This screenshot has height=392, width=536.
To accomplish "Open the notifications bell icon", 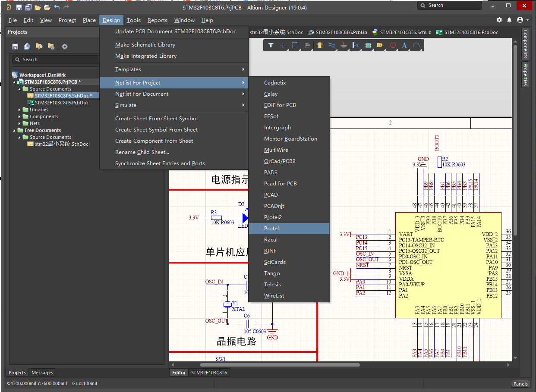I will [509, 20].
